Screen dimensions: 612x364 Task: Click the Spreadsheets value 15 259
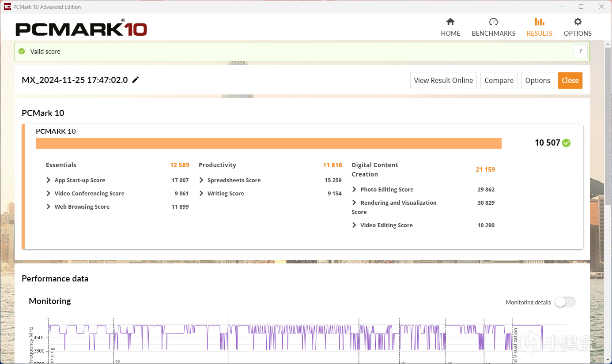(333, 180)
